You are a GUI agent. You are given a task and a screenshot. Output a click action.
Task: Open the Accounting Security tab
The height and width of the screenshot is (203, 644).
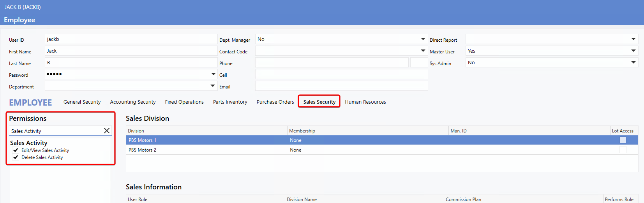point(132,102)
